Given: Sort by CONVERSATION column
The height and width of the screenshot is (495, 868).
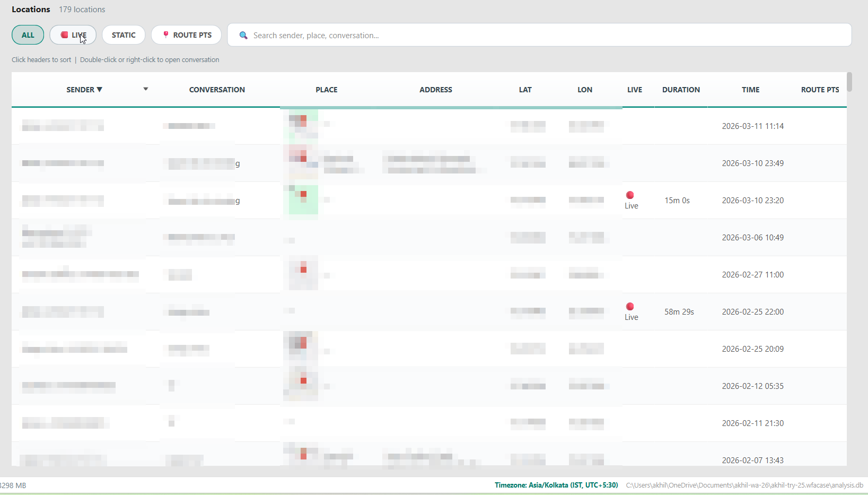Looking at the screenshot, I should pos(217,90).
